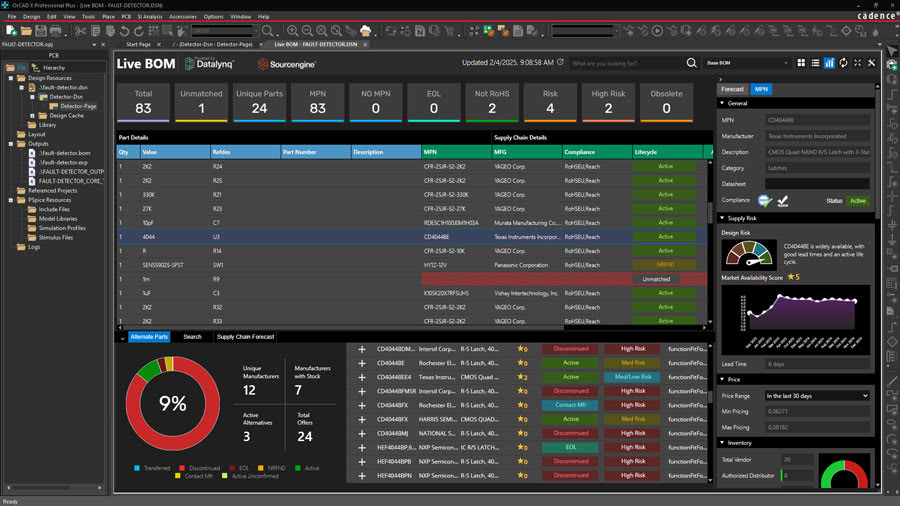Open Live BOM settings wrench icon
This screenshot has width=900, height=506.
[872, 63]
